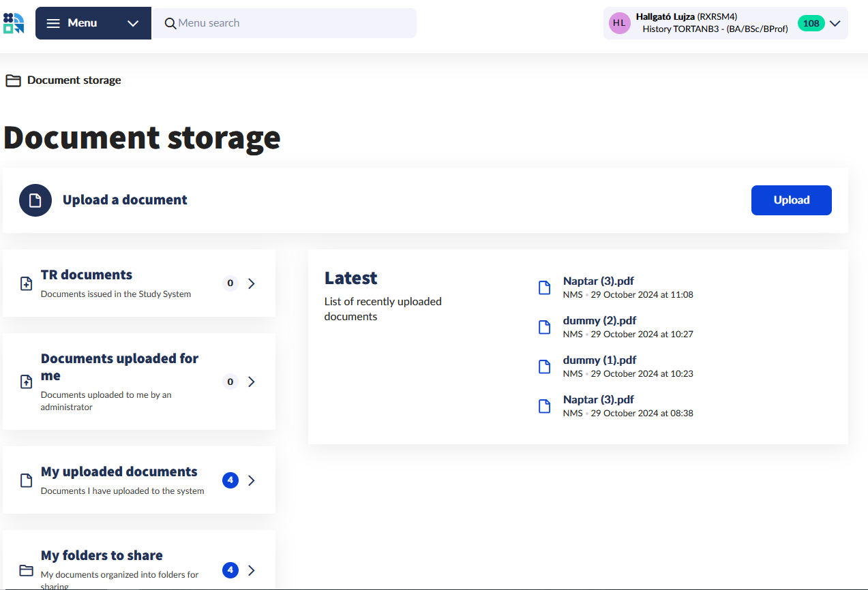Open the hamburger Menu button
Viewport: 868px width, 590px height.
click(72, 23)
